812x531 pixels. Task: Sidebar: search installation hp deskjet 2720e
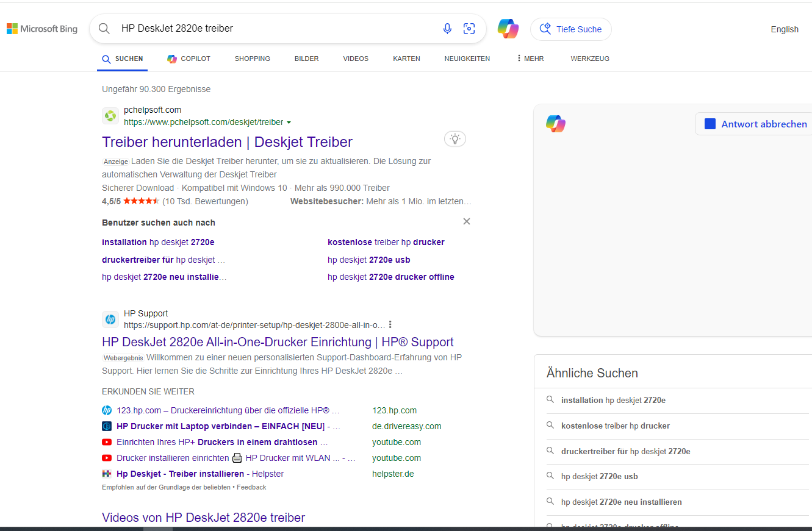(x=613, y=401)
